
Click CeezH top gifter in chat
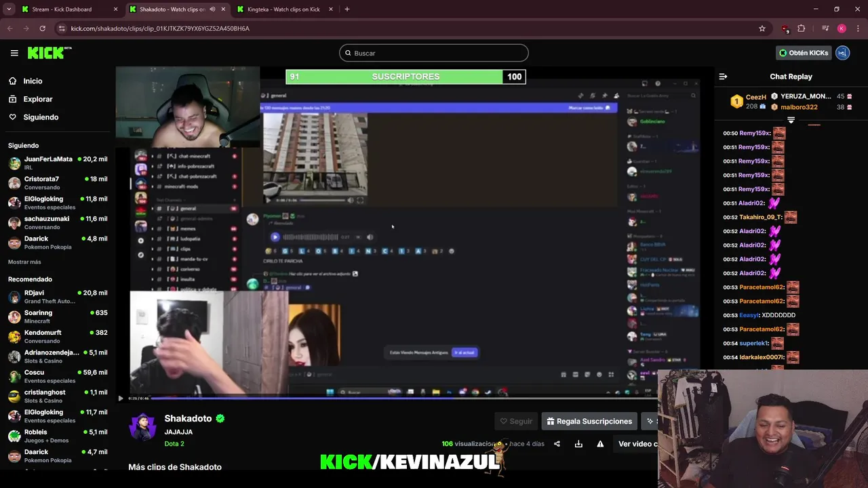[x=748, y=102]
